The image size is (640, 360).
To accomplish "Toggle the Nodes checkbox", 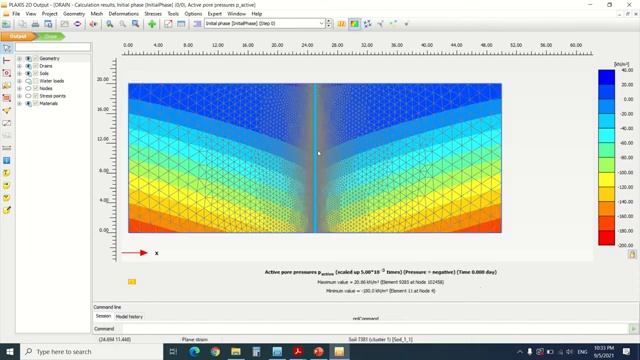I will [36, 88].
